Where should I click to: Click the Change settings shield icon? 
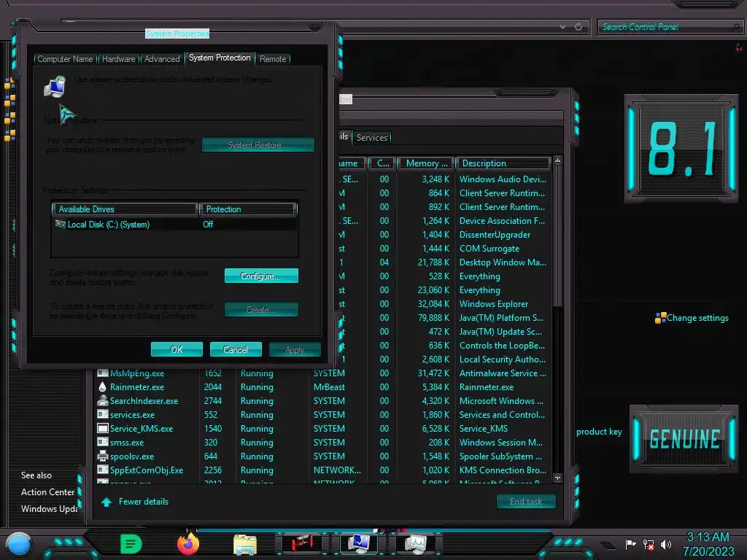coord(660,318)
